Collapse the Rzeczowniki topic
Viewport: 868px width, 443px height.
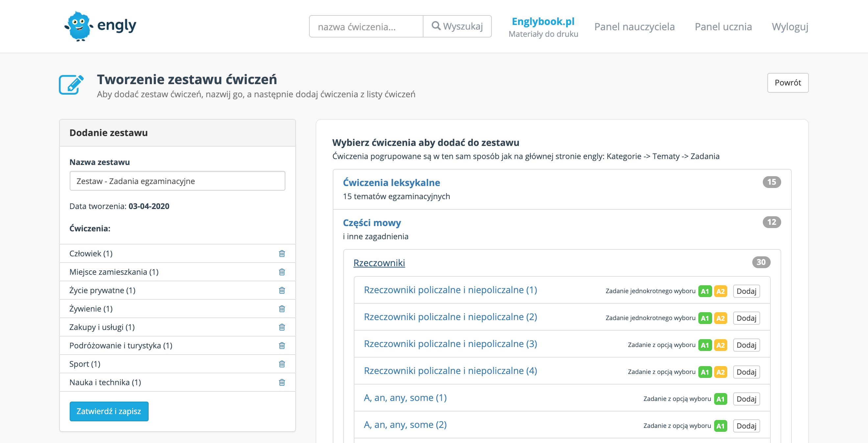coord(379,263)
